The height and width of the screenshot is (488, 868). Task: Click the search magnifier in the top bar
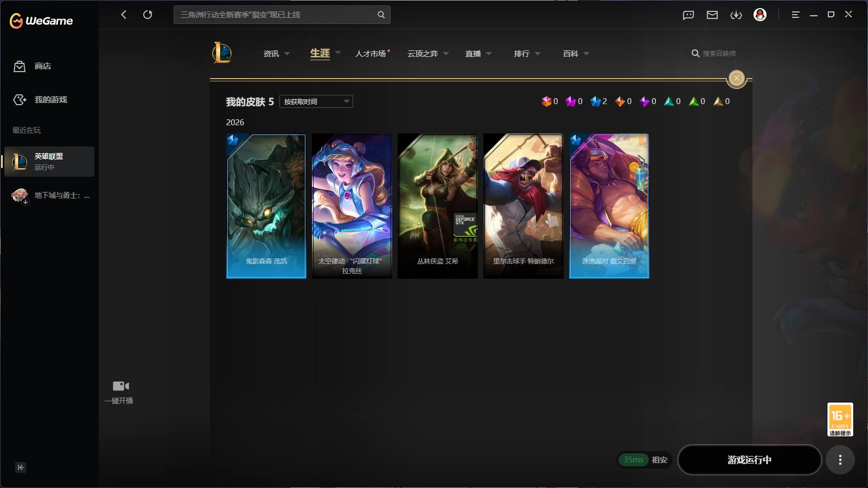coord(381,15)
